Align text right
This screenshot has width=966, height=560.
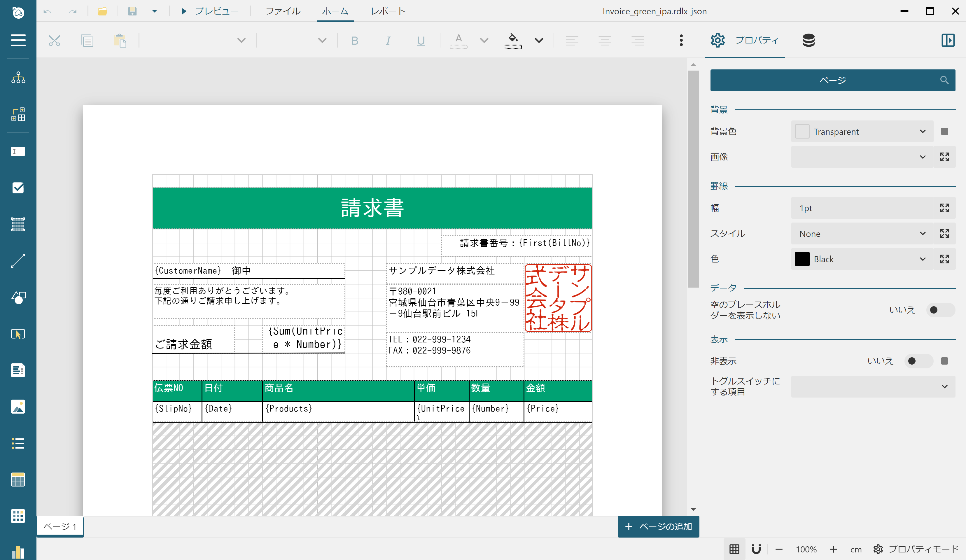[638, 40]
